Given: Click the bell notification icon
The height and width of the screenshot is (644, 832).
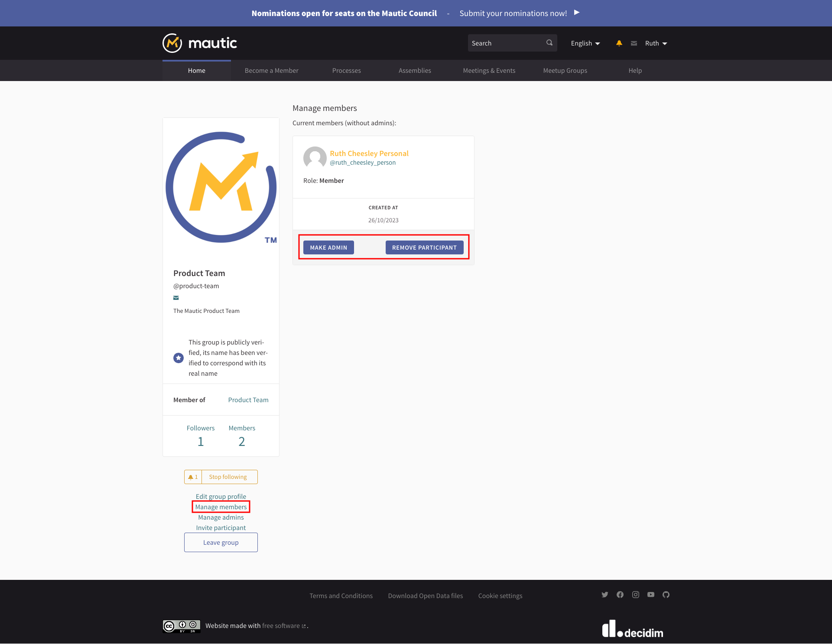Looking at the screenshot, I should (619, 43).
